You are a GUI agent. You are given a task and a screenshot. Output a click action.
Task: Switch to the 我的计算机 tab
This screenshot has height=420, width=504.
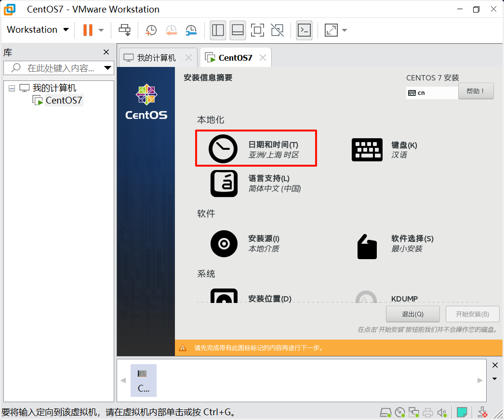click(x=156, y=58)
